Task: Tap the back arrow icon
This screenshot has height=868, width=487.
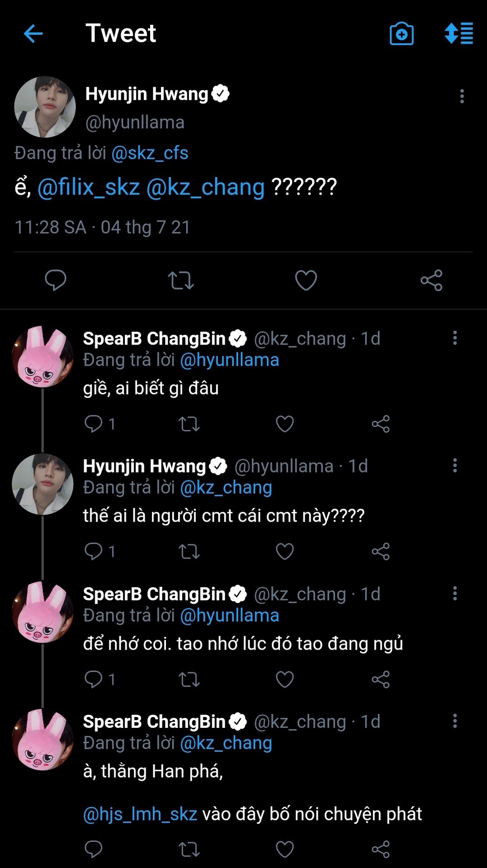Action: coord(33,33)
